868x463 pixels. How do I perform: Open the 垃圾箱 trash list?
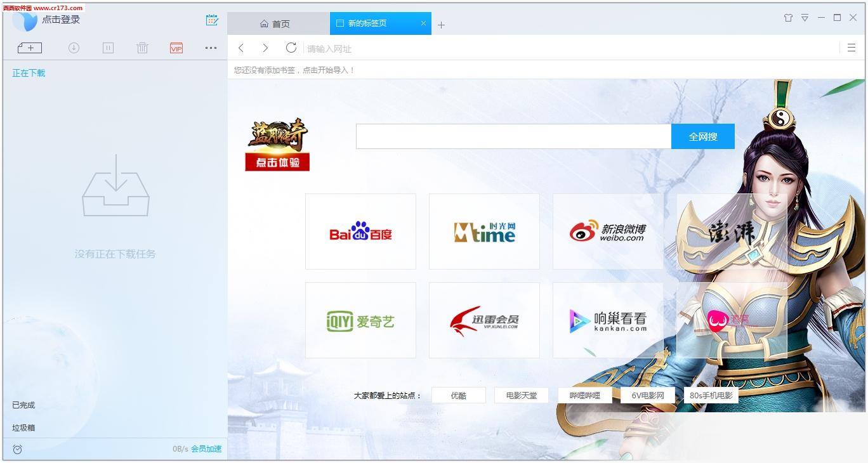tap(23, 427)
